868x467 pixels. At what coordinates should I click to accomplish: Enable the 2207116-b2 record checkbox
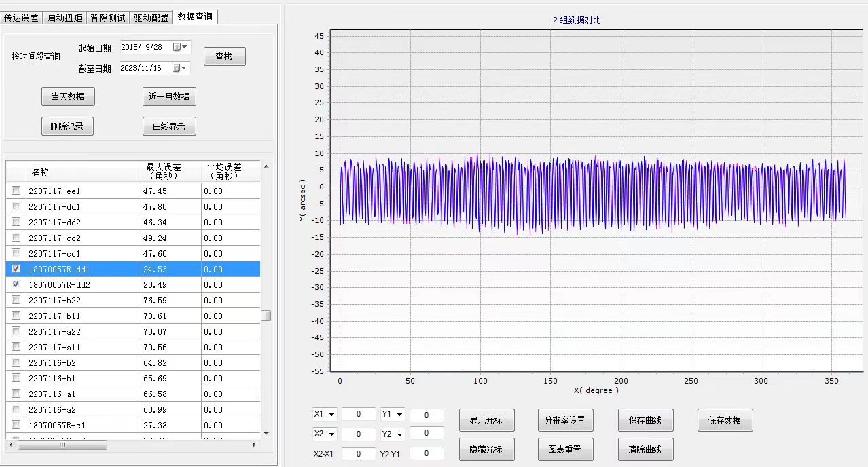(x=16, y=362)
